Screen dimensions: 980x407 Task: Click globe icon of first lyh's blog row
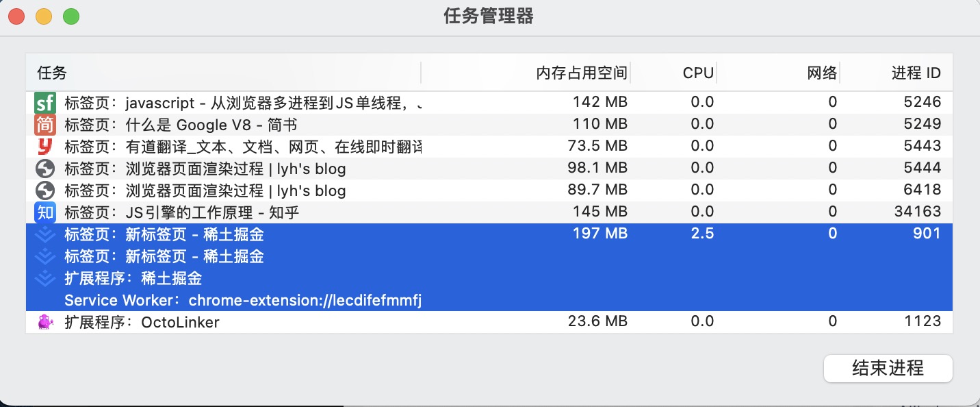click(x=44, y=169)
